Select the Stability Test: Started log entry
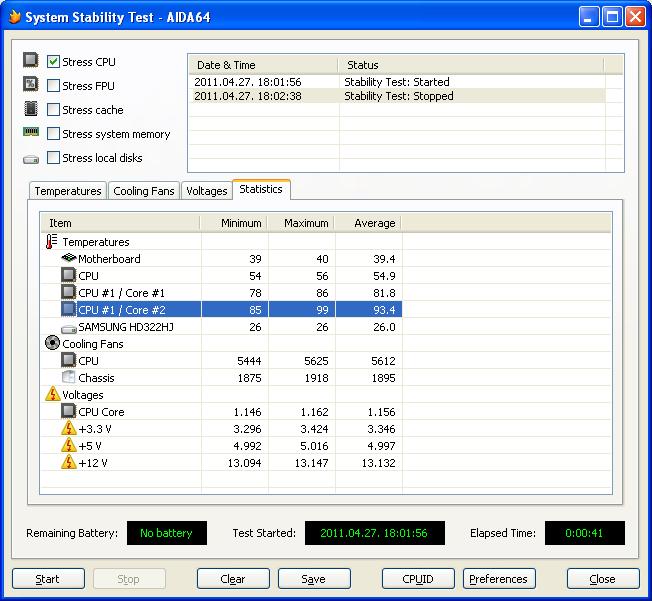The image size is (652, 601). tap(397, 82)
